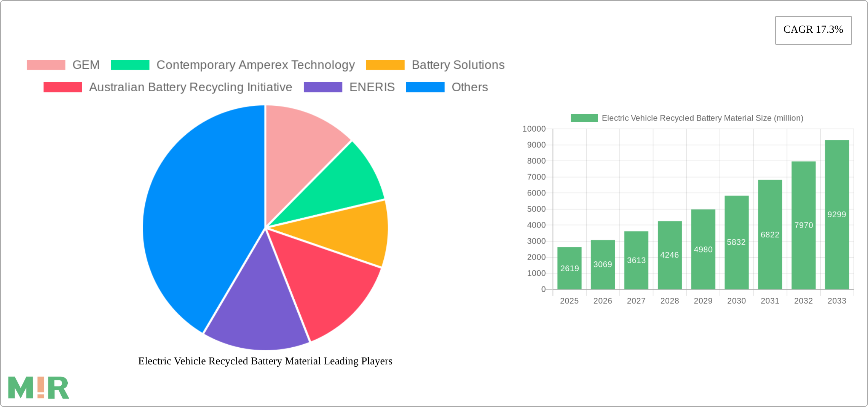Select the 2033 bar showing 9299

click(837, 215)
